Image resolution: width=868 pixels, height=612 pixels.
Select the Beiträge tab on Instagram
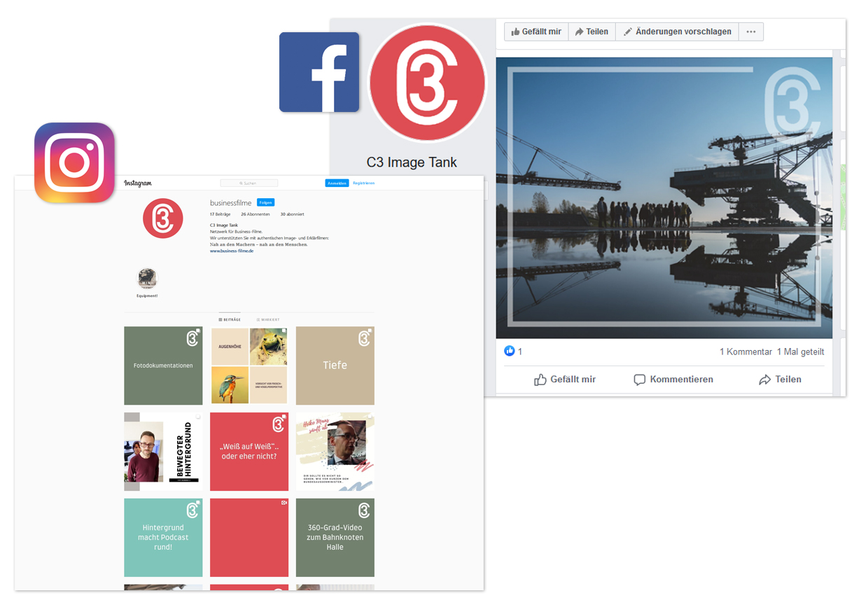(x=230, y=319)
